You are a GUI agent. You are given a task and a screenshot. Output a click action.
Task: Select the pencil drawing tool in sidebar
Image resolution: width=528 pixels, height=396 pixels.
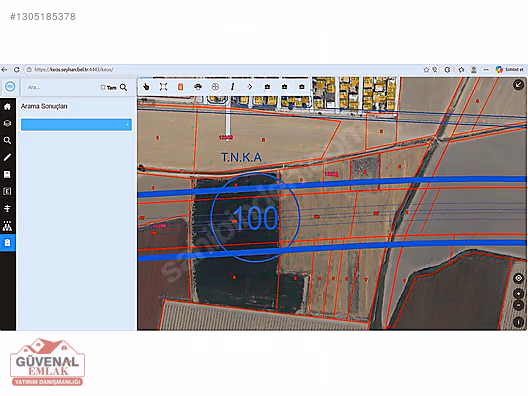(x=7, y=157)
